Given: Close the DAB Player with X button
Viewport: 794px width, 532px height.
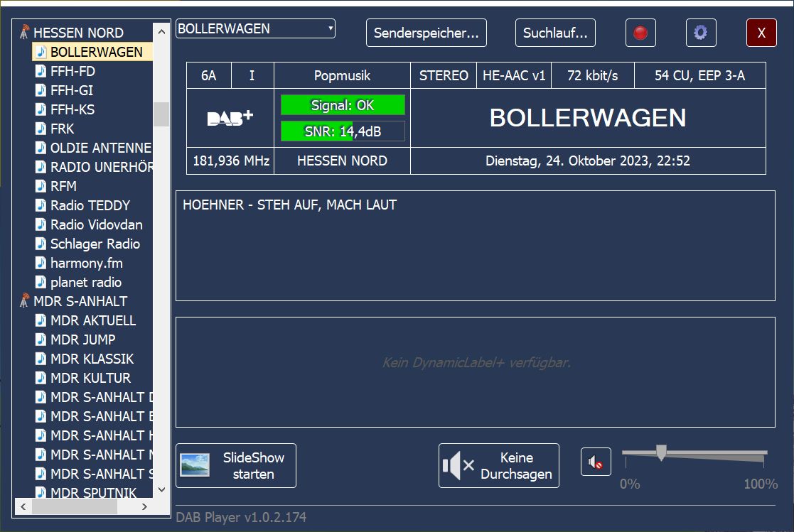Looking at the screenshot, I should (x=761, y=33).
